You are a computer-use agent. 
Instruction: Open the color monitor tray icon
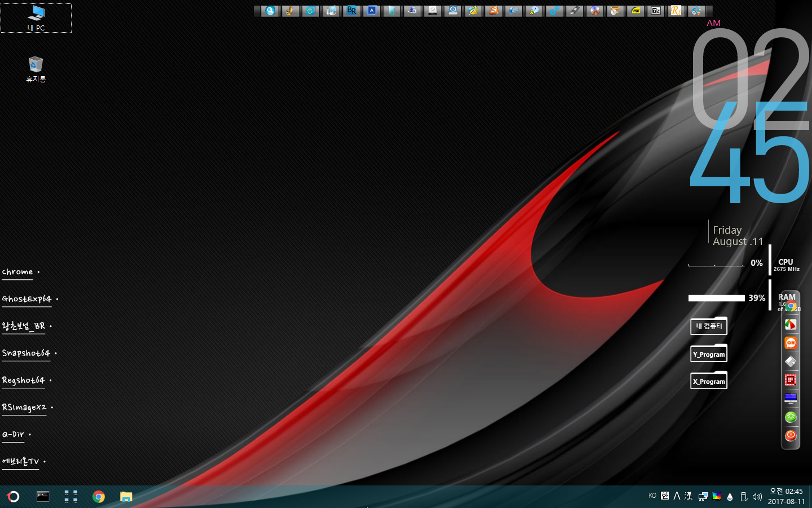717,497
